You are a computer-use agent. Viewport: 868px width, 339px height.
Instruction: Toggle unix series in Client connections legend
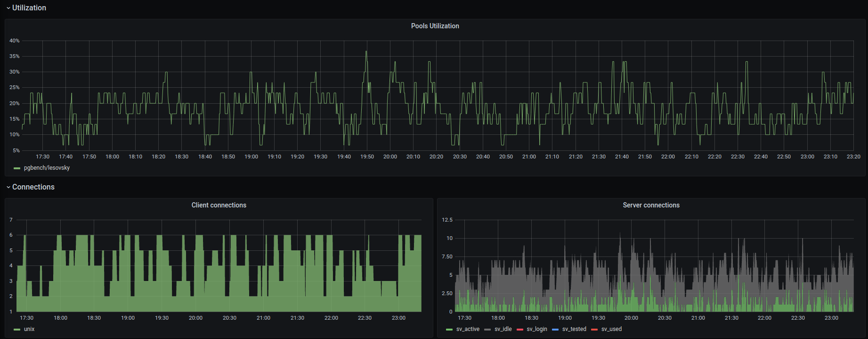[x=29, y=329]
